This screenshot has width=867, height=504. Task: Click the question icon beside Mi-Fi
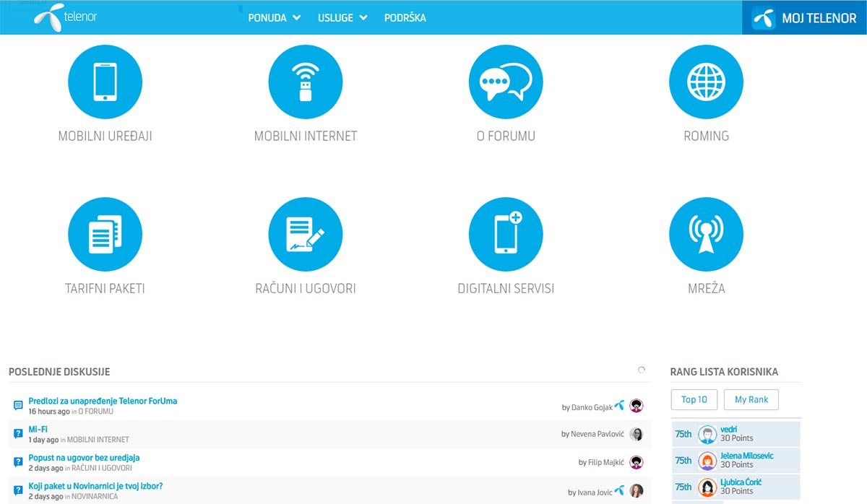click(18, 434)
